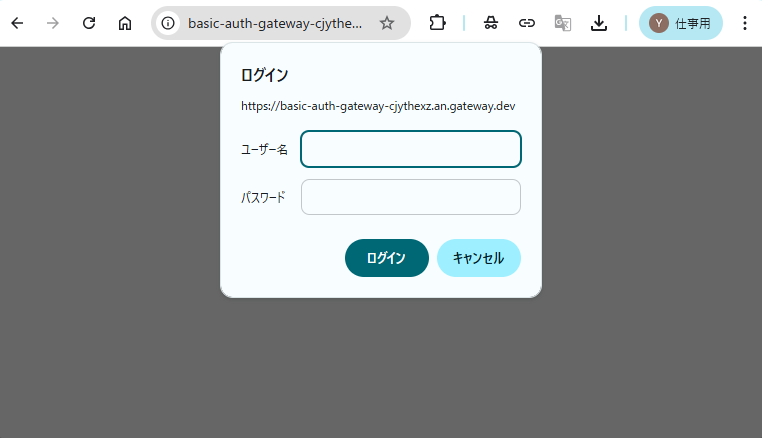Click the パスワード label

[263, 197]
